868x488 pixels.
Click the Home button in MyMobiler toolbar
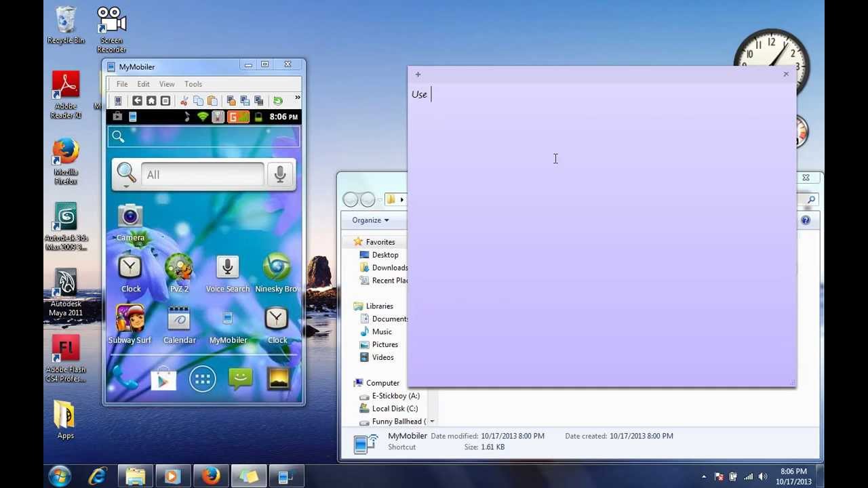tap(151, 101)
